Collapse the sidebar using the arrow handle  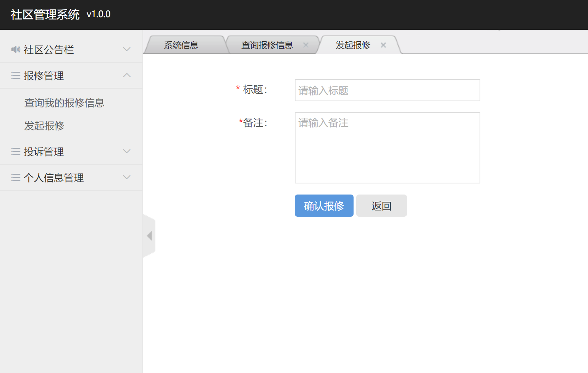click(x=149, y=235)
